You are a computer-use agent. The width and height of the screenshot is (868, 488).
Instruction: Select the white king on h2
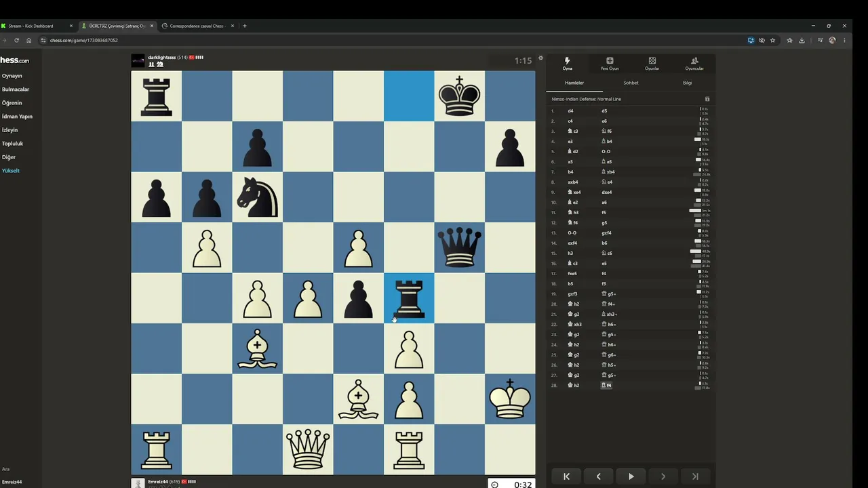pos(510,399)
